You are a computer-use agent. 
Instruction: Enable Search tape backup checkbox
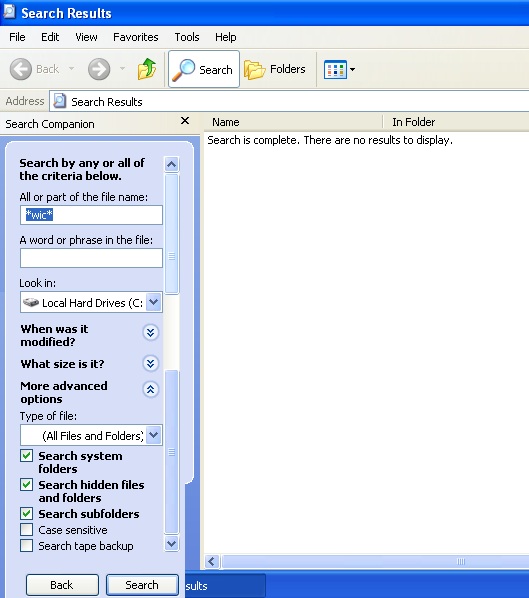click(x=26, y=546)
